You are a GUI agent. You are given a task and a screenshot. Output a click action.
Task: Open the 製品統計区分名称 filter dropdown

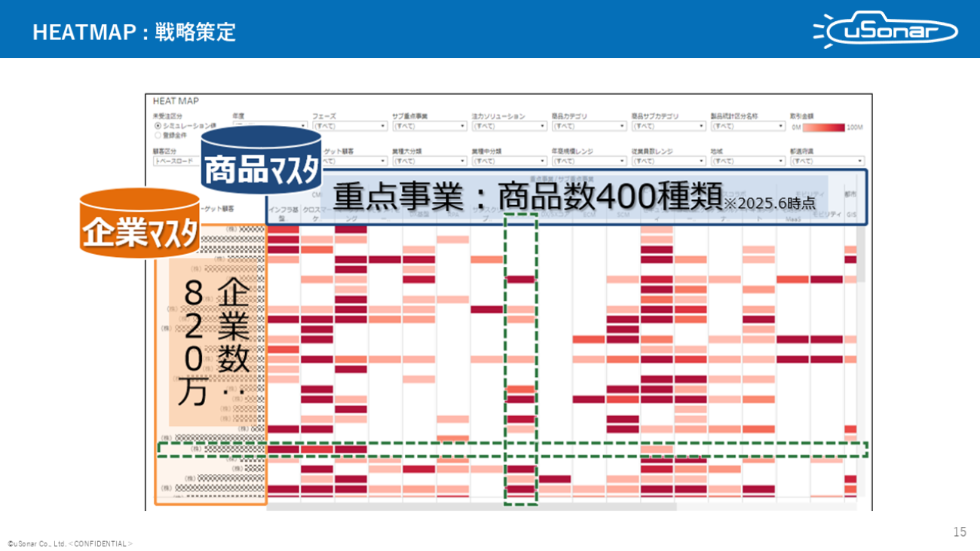748,127
